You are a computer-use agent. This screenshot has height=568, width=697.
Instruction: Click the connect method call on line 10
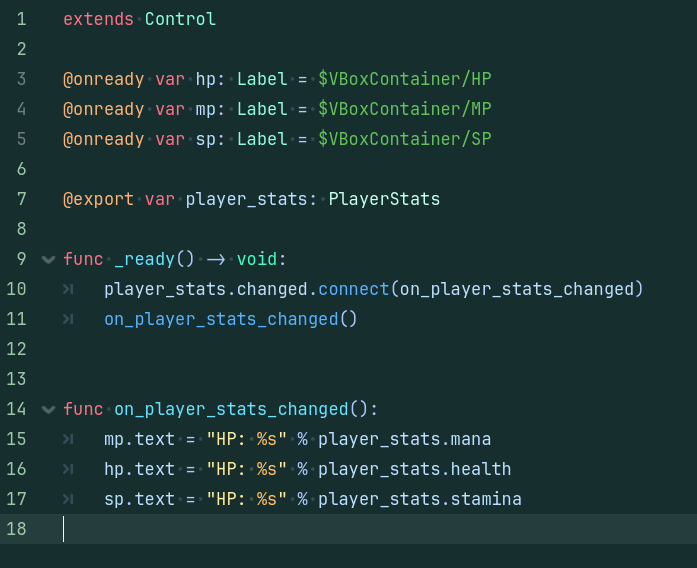point(354,289)
